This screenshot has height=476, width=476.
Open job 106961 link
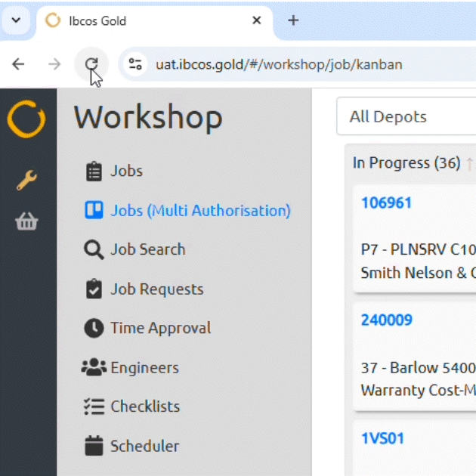pos(386,202)
